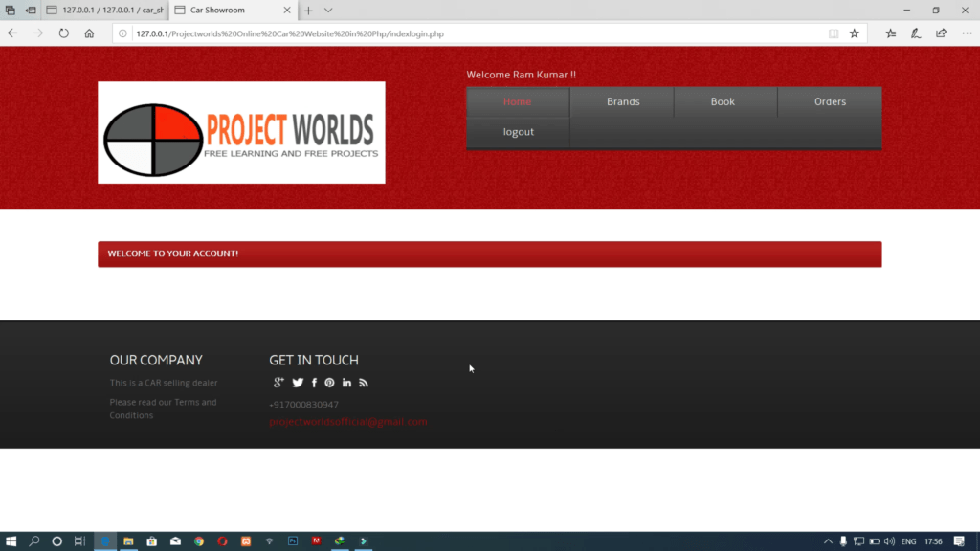
Task: Open the Twitter social icon
Action: 298,382
